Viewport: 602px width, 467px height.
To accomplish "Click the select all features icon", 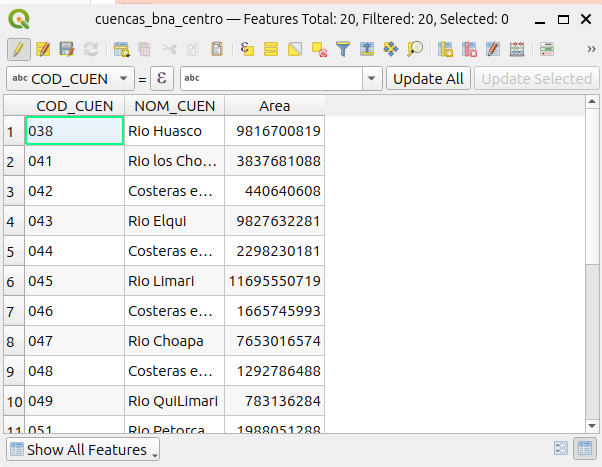I will pyautogui.click(x=271, y=48).
